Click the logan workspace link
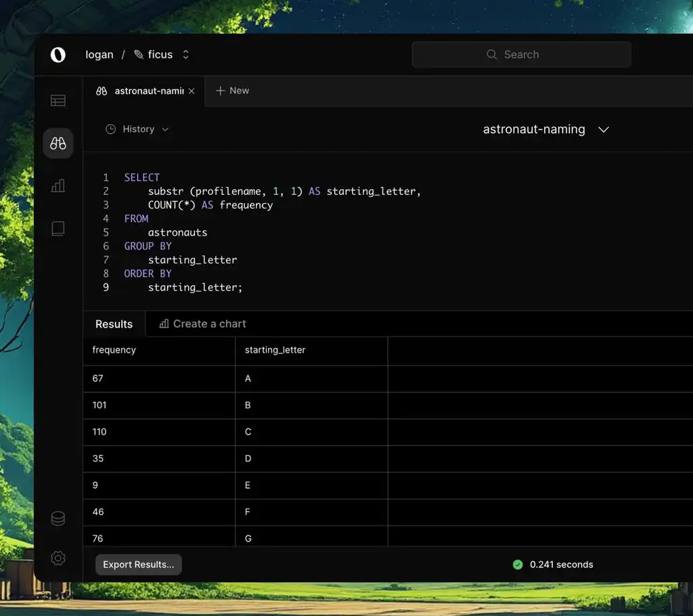Image resolution: width=693 pixels, height=616 pixels. [x=99, y=55]
